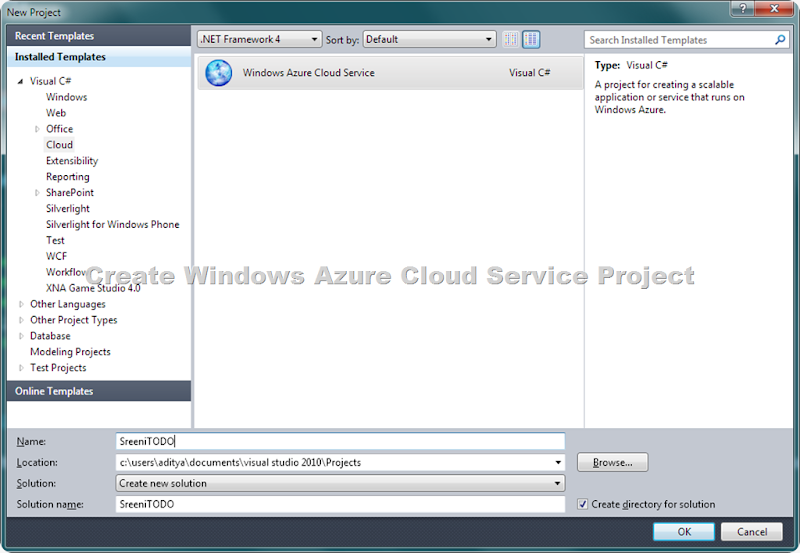Click the Office category label
The width and height of the screenshot is (800, 553).
coord(59,129)
